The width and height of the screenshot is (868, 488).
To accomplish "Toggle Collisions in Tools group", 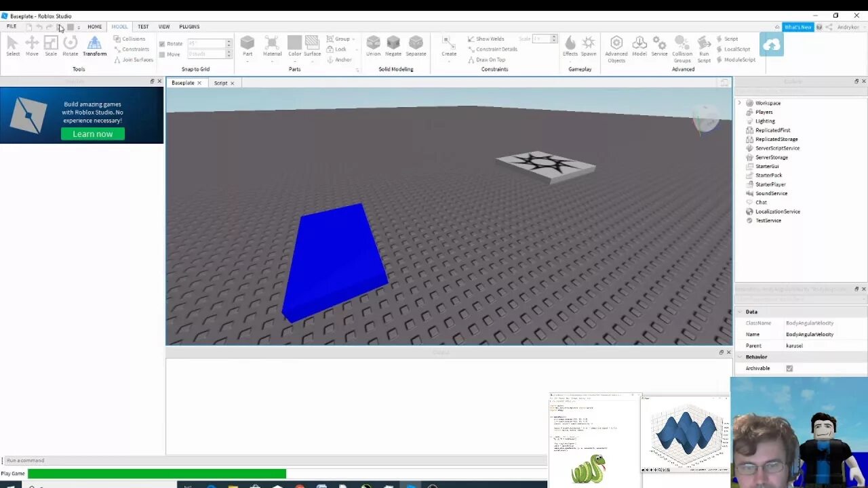I will coord(129,39).
